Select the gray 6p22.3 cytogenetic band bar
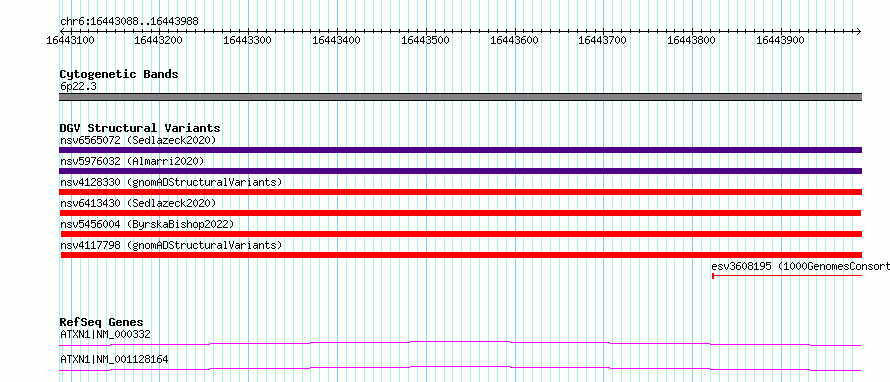 click(460, 97)
